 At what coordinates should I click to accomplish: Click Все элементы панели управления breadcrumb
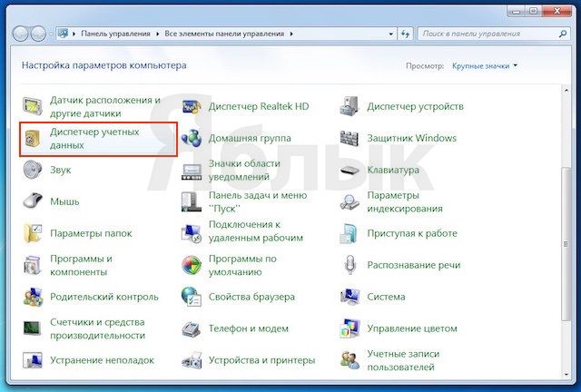pyautogui.click(x=224, y=34)
